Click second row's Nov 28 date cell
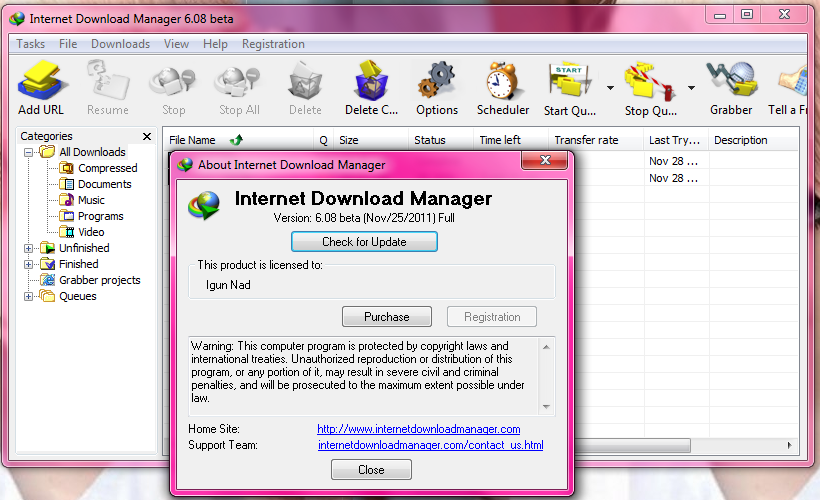The height and width of the screenshot is (500, 820). pyautogui.click(x=673, y=178)
